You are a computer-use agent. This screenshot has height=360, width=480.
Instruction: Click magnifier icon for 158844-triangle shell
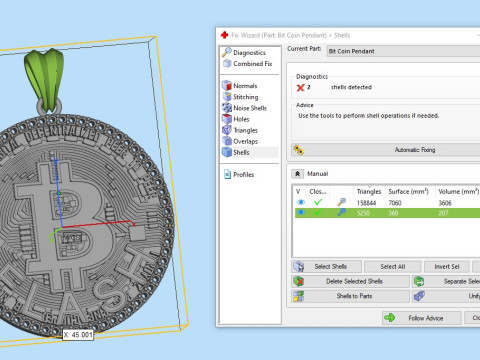pos(341,202)
